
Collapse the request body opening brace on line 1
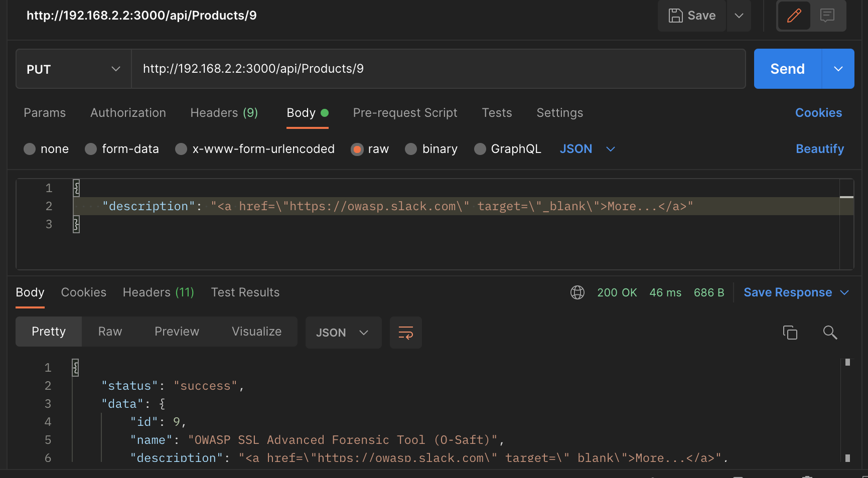click(x=76, y=188)
